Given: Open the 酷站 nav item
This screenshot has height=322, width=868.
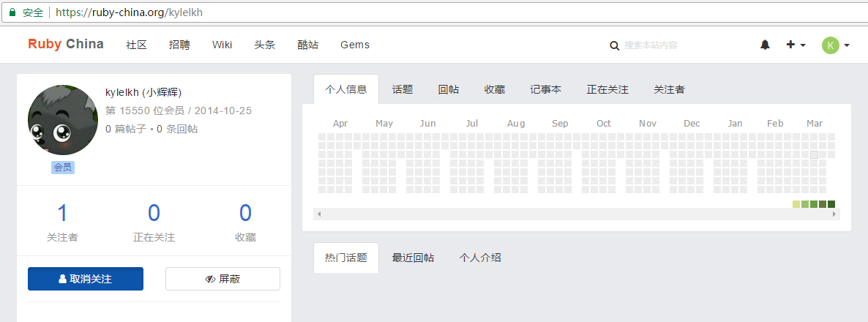Looking at the screenshot, I should (308, 45).
